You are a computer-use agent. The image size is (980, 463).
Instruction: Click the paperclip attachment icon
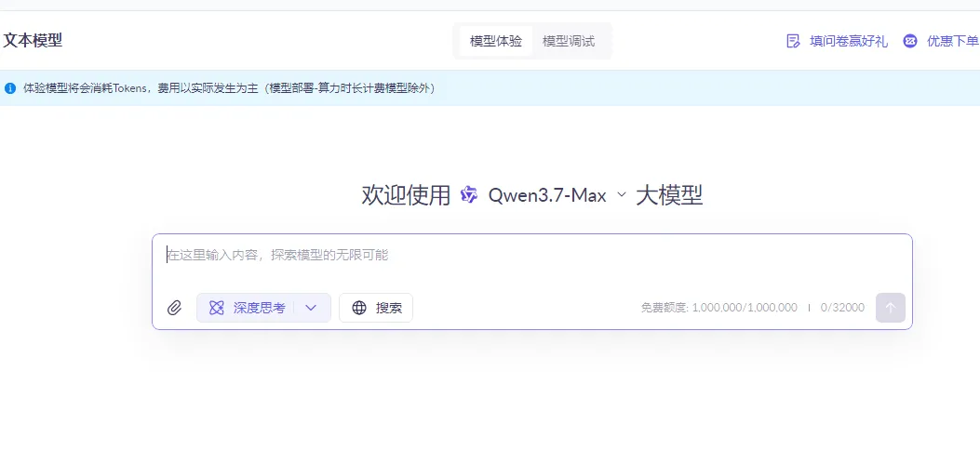tap(174, 308)
